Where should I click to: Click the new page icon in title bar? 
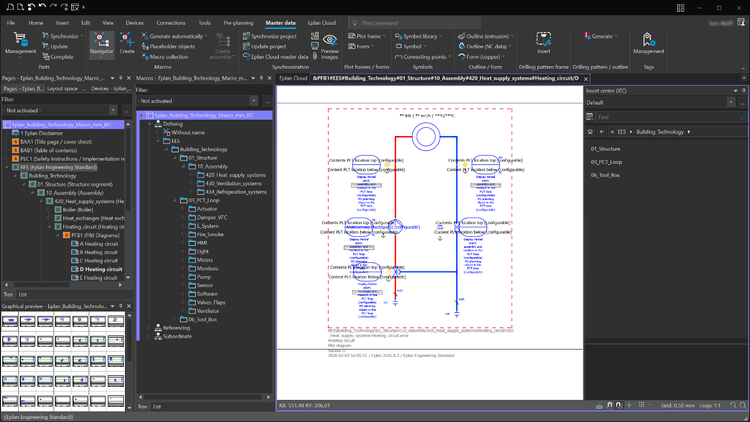[10, 7]
